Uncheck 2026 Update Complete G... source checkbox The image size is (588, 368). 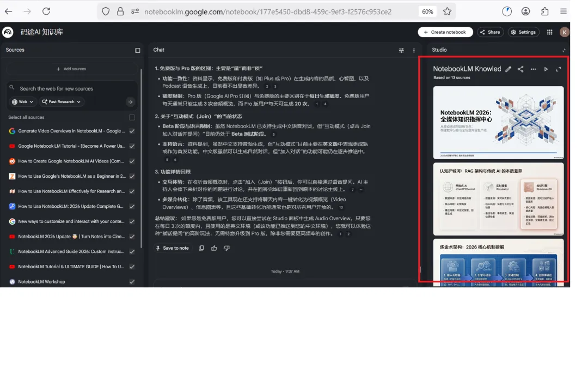[x=132, y=206]
